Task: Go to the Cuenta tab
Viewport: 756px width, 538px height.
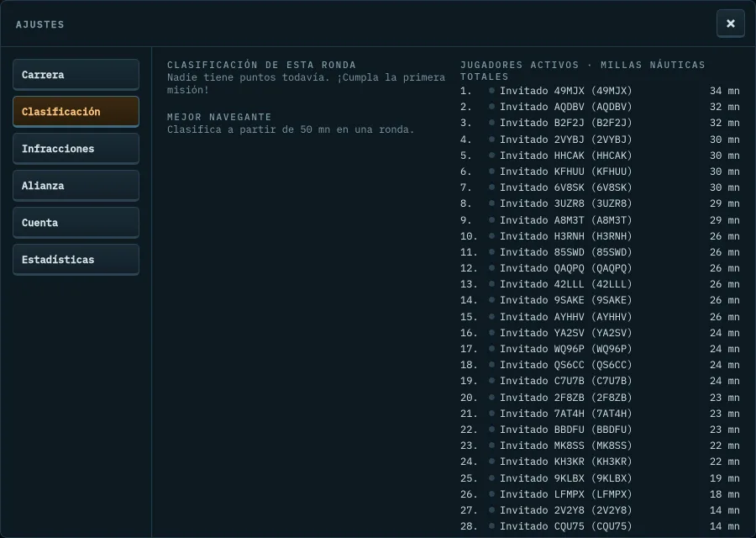Action: tap(76, 223)
